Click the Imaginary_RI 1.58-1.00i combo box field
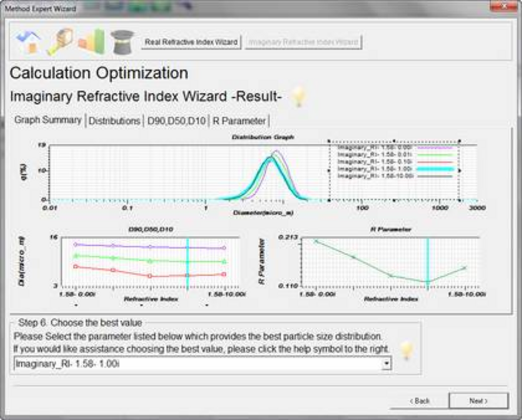This screenshot has width=522, height=420. coord(196,363)
